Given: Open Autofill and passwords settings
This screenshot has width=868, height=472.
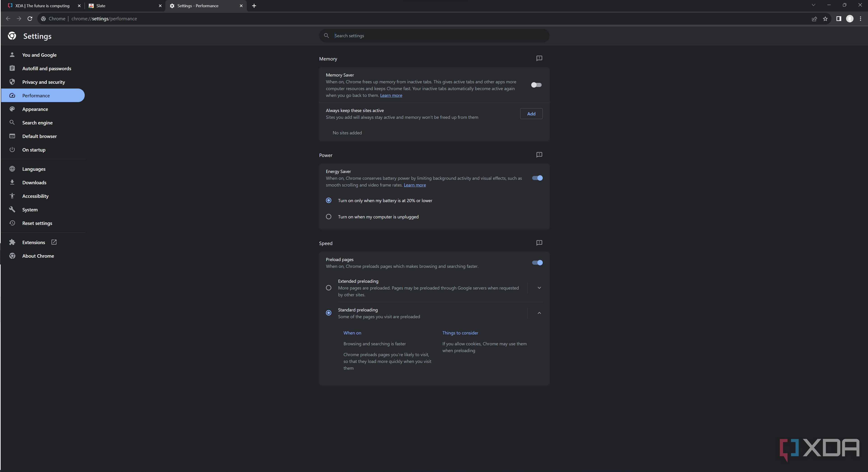Looking at the screenshot, I should tap(43, 68).
